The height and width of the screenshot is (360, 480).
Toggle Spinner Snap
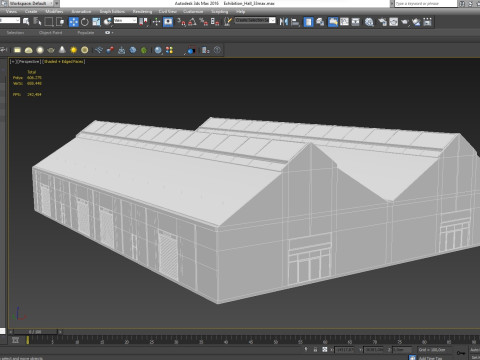coord(215,22)
